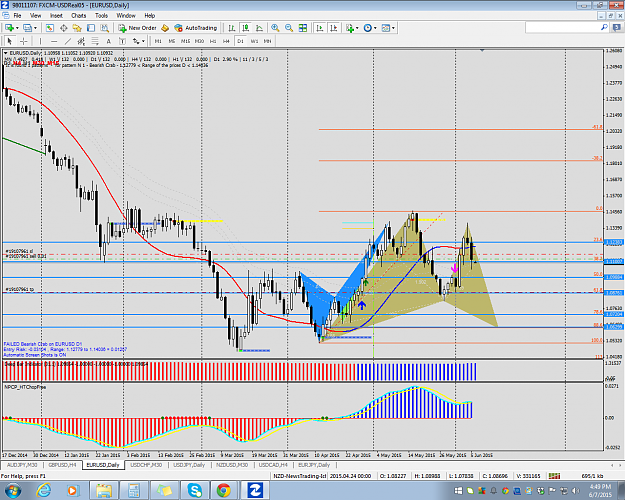The height and width of the screenshot is (500, 625).
Task: Open Google Chrome from the taskbar
Action: coord(224,490)
